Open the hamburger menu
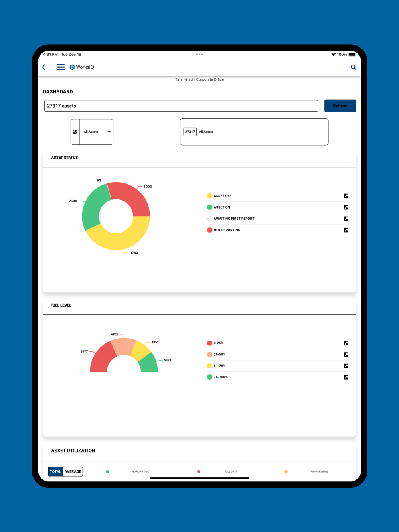This screenshot has width=399, height=532. click(x=61, y=67)
